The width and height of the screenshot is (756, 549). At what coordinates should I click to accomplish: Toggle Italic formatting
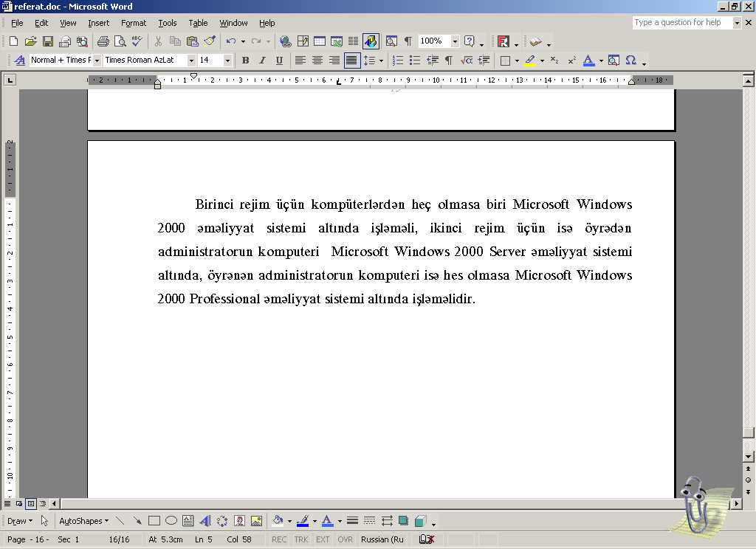click(x=262, y=61)
